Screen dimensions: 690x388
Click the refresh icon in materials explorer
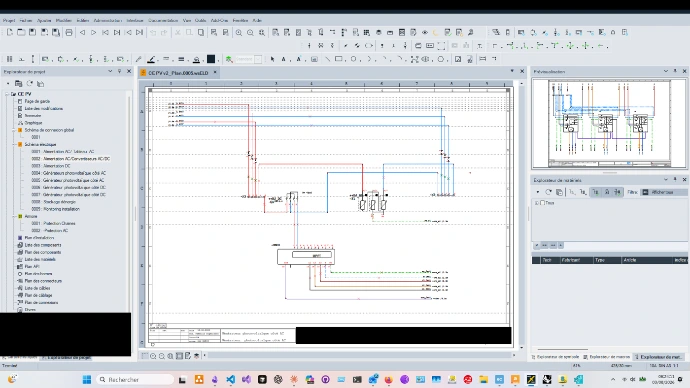click(x=548, y=192)
